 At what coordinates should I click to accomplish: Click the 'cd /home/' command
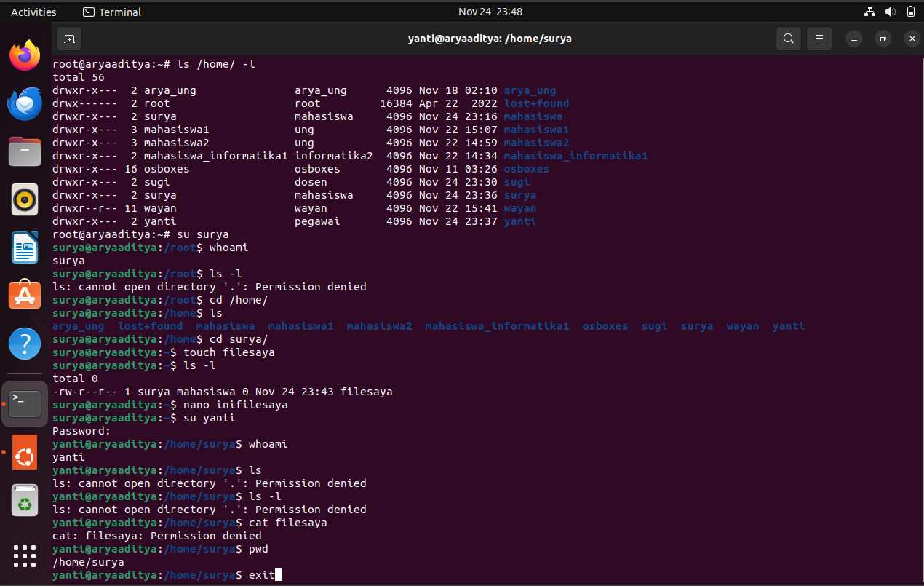[239, 300]
